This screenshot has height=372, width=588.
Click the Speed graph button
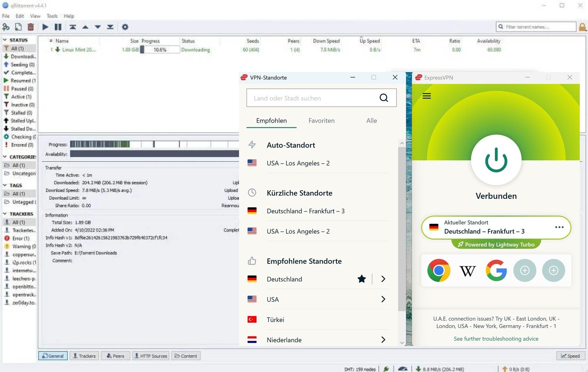[571, 356]
